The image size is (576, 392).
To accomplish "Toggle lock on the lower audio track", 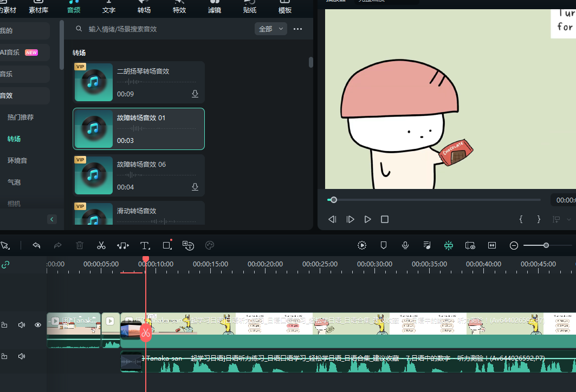I will 4,356.
